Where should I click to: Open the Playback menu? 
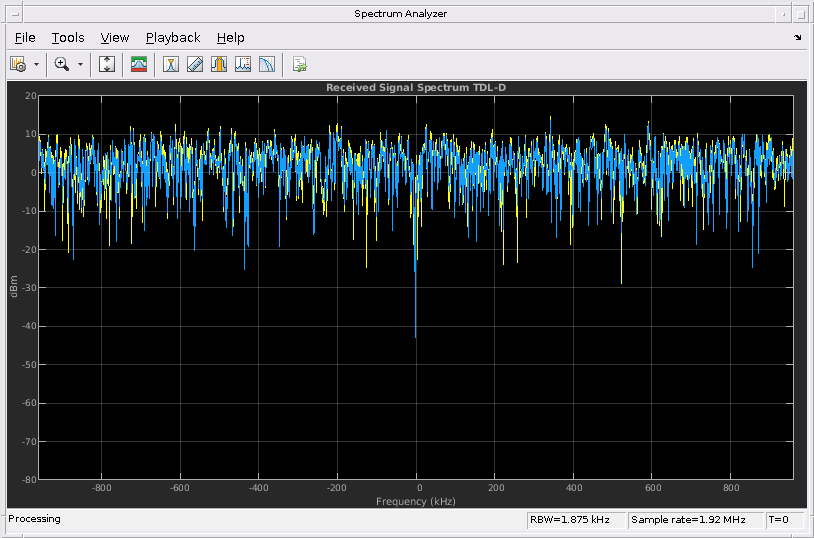click(x=173, y=38)
